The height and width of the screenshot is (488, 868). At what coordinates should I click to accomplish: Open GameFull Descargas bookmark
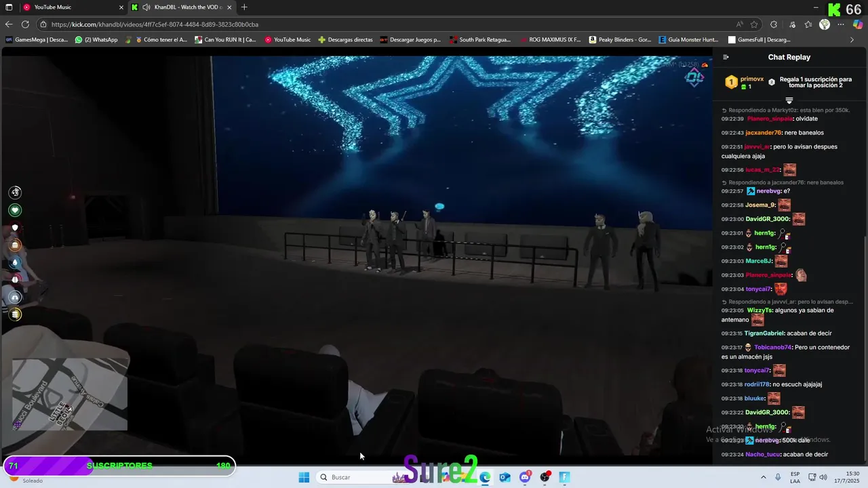759,39
